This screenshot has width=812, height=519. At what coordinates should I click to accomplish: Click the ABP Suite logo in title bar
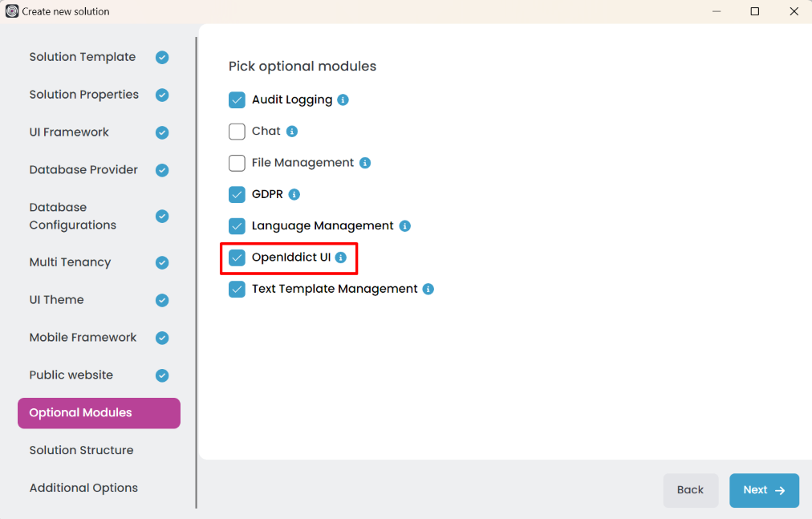(11, 11)
